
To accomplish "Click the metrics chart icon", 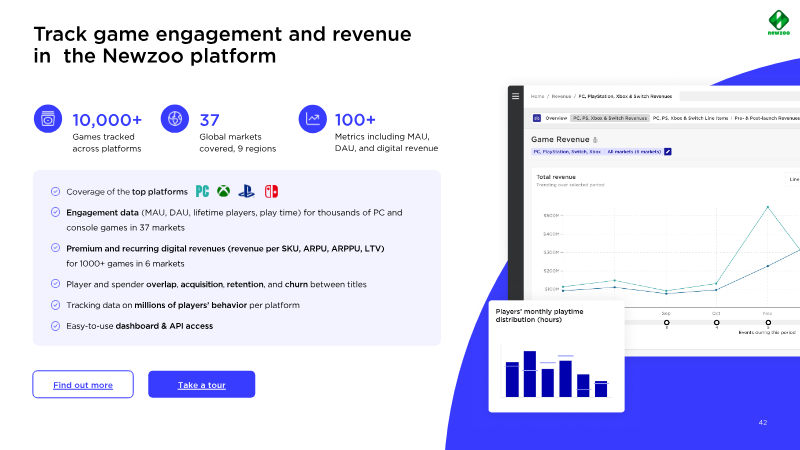I will pyautogui.click(x=313, y=118).
